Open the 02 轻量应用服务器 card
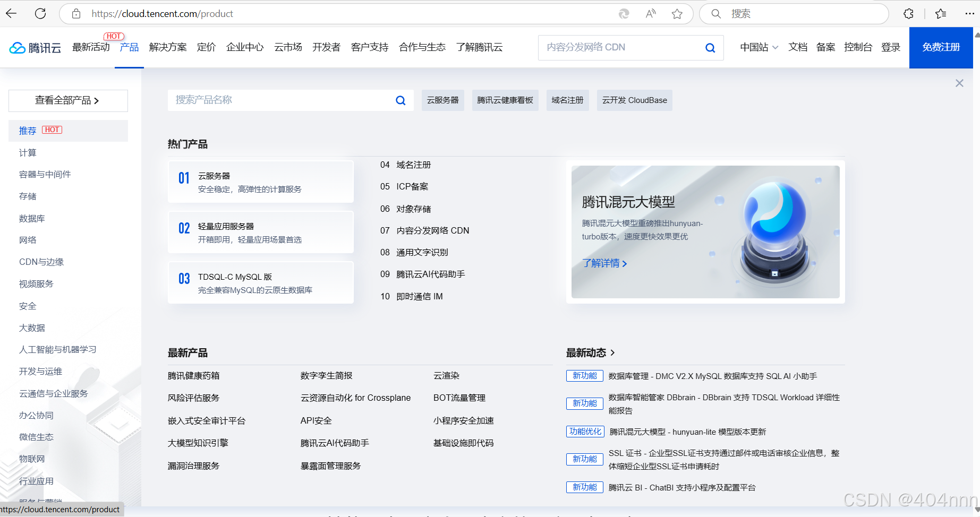This screenshot has width=980, height=517. pyautogui.click(x=261, y=232)
